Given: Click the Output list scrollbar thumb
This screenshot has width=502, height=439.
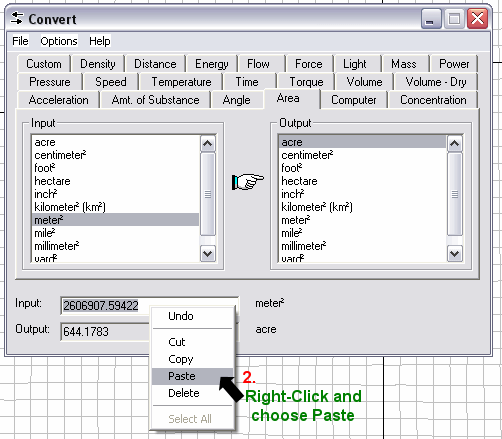Looking at the screenshot, I should coord(455,194).
